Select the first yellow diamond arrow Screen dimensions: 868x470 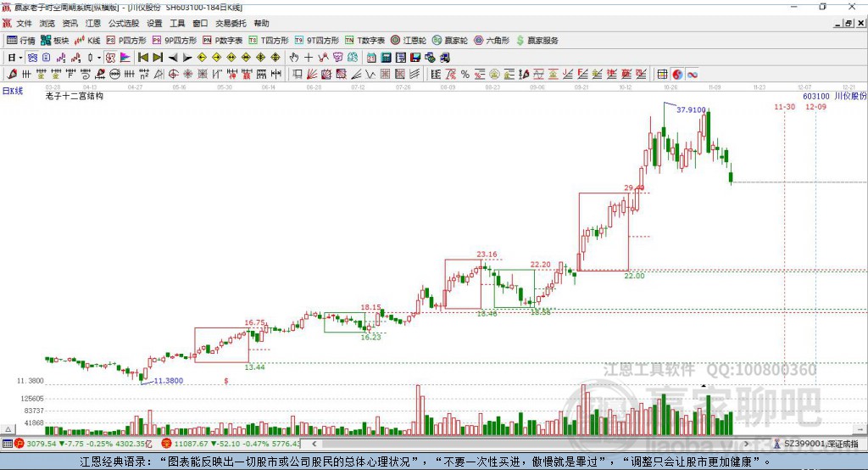(x=202, y=58)
